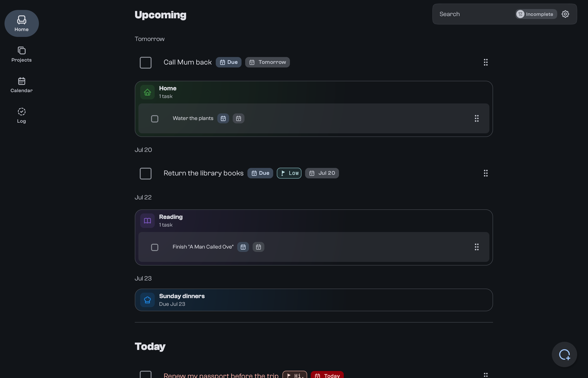Check off Finish A Man Called Ove

click(155, 247)
